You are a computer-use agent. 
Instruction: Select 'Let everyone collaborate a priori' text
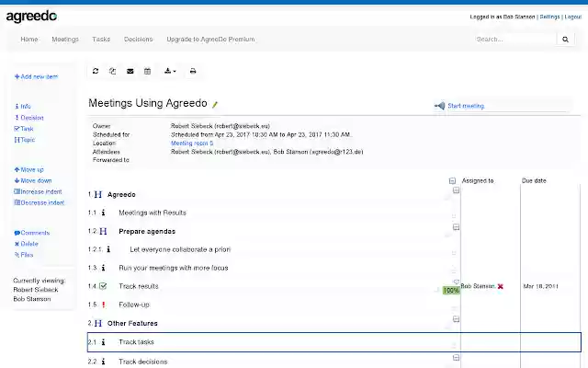180,249
